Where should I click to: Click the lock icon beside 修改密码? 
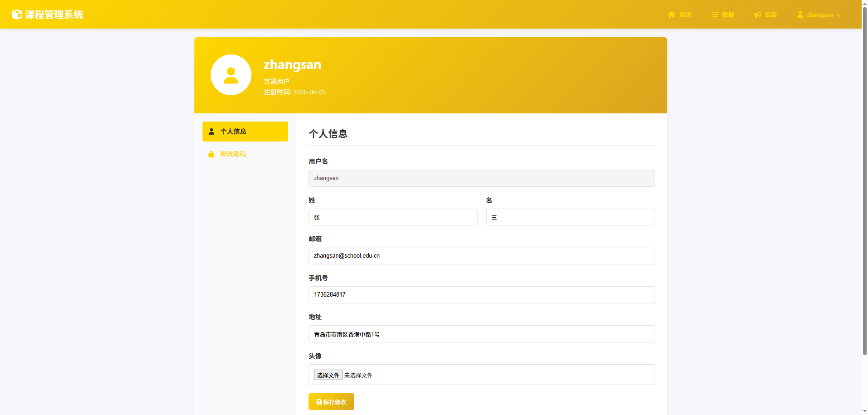pos(211,154)
